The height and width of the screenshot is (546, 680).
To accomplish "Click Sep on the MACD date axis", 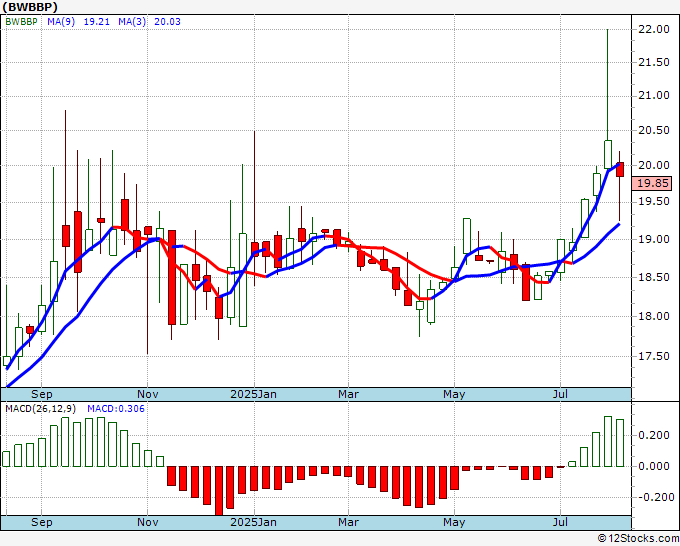I will [42, 522].
